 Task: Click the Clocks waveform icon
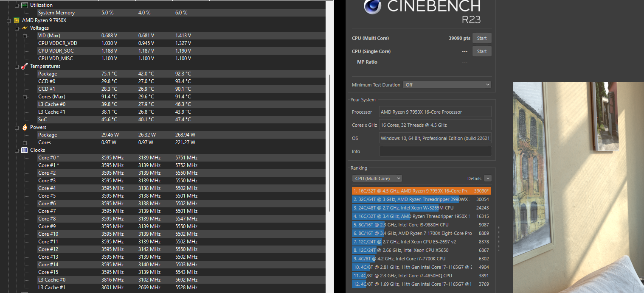click(x=24, y=150)
